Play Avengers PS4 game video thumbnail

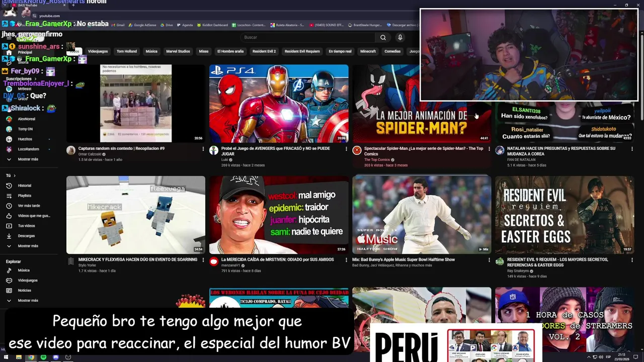click(x=279, y=103)
